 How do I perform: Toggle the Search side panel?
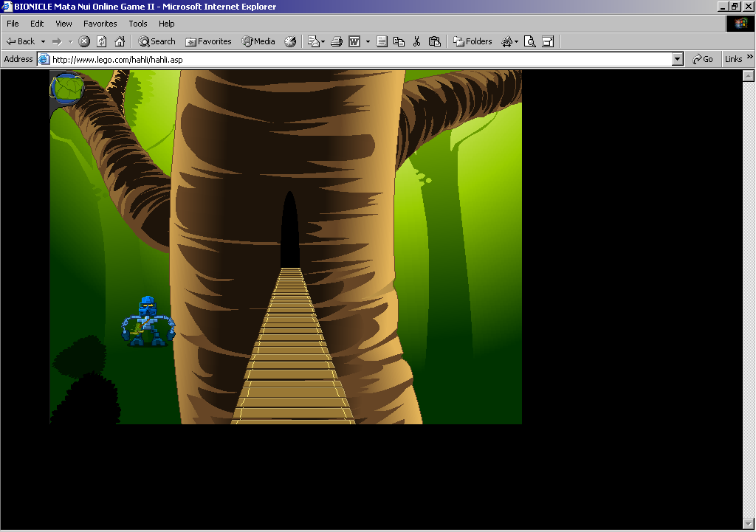(x=157, y=41)
